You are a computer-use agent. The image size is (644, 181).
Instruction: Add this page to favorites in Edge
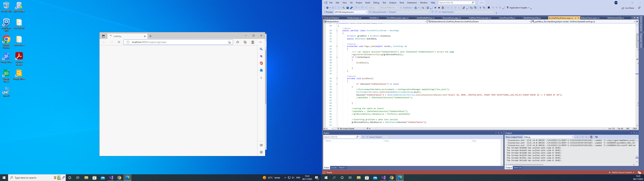click(229, 42)
